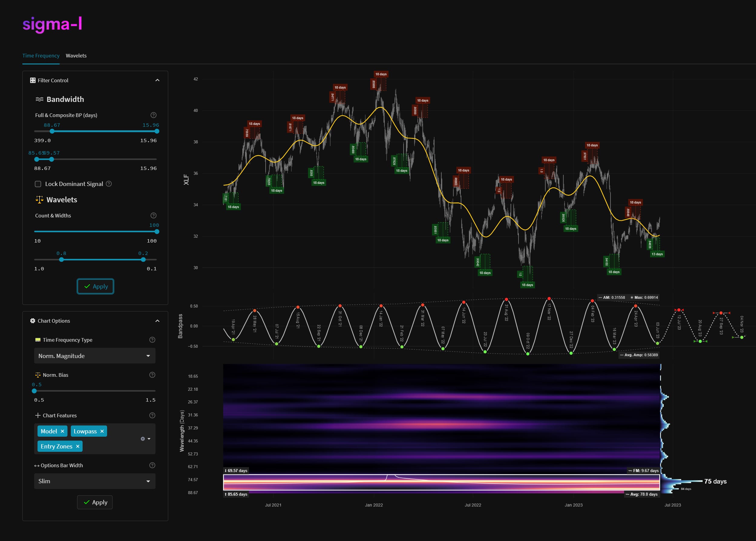
Task: Enable Lock Dominant Signal checkbox
Action: [38, 184]
